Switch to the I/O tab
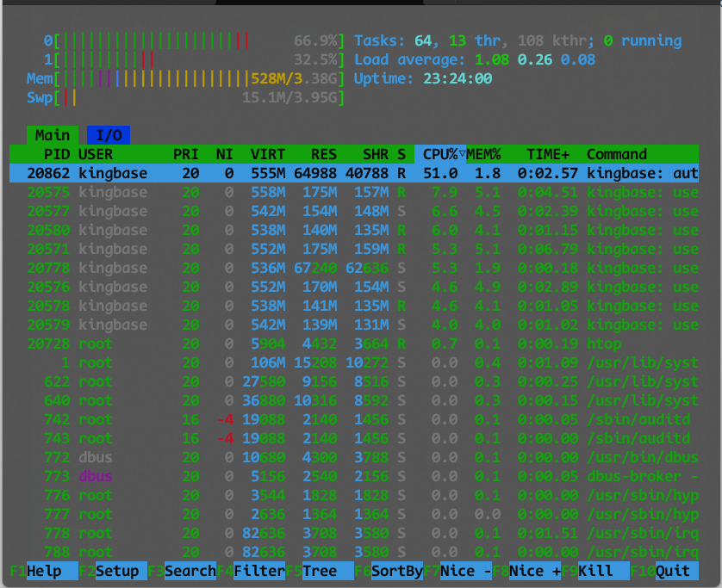Viewport: 722px width, 588px height. point(109,135)
